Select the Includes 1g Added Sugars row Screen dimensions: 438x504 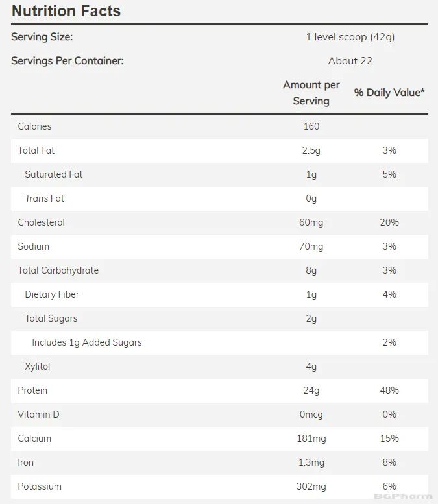tap(219, 342)
